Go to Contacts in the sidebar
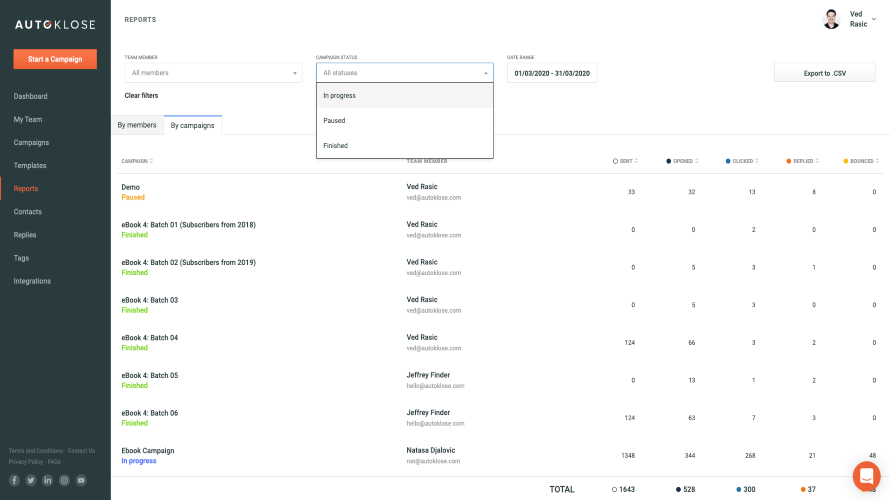Image resolution: width=890 pixels, height=500 pixels. pos(28,212)
